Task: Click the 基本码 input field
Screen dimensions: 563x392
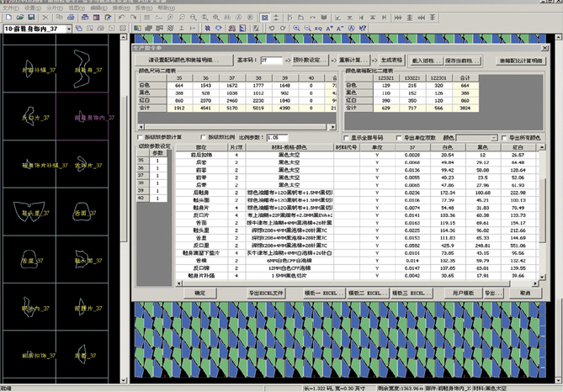Action: (272, 60)
